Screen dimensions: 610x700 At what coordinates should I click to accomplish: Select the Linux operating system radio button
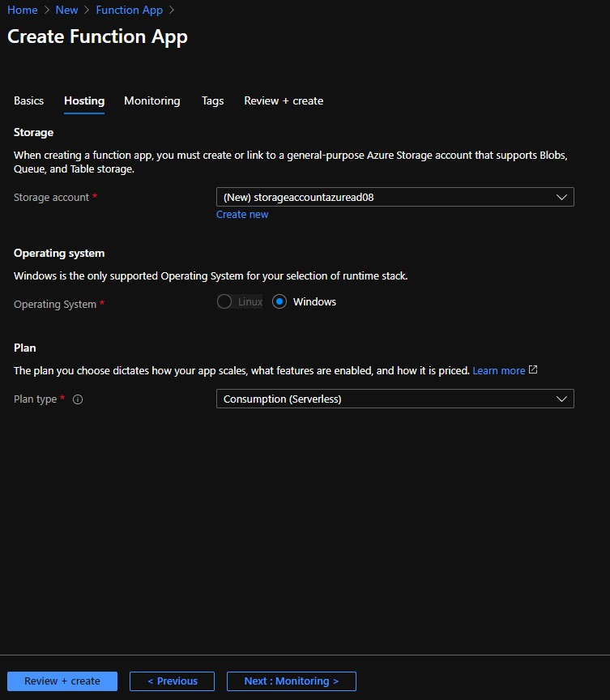[x=224, y=301]
